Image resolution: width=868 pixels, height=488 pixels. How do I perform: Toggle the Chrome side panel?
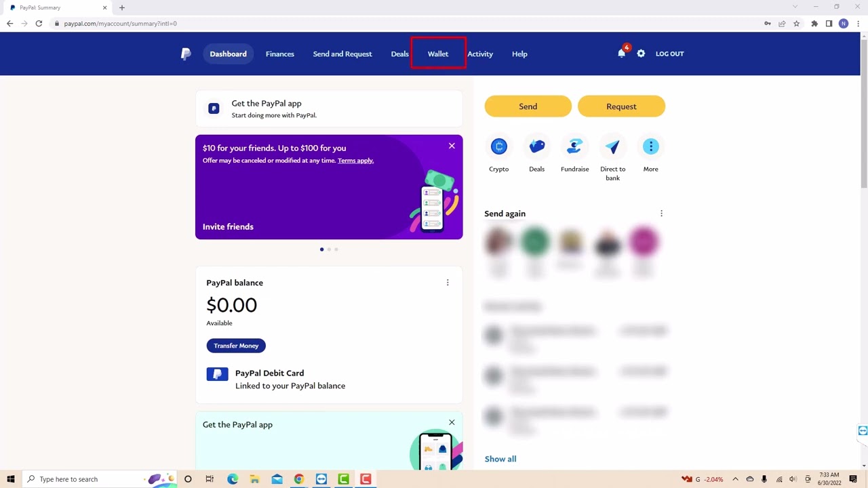[829, 23]
